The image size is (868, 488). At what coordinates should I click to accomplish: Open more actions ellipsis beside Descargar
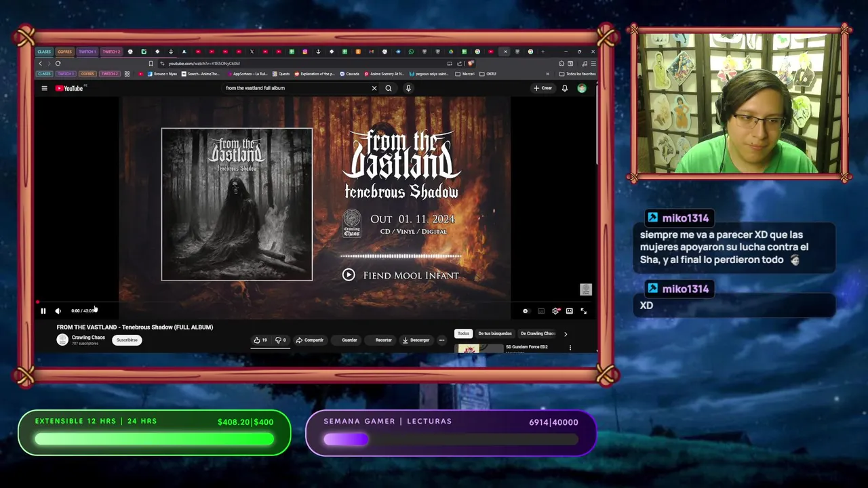coord(441,340)
